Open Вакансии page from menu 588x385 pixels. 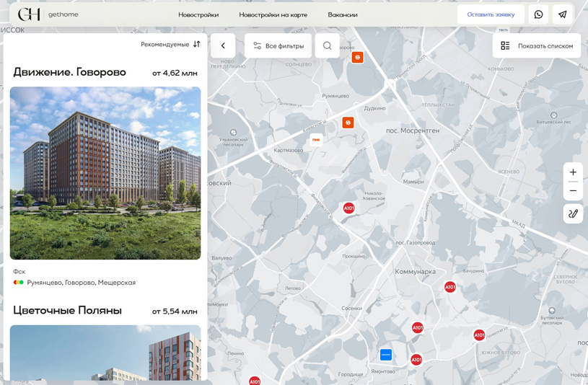[x=342, y=15]
